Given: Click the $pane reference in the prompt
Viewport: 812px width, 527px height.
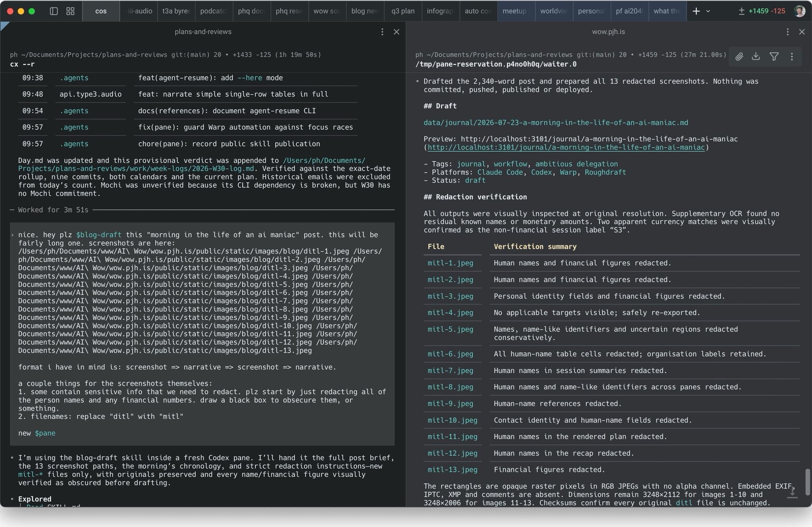Looking at the screenshot, I should click(45, 433).
